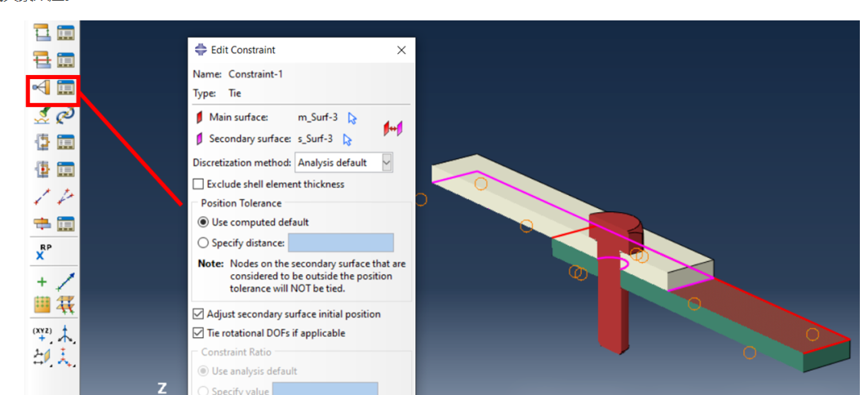The width and height of the screenshot is (868, 395).
Task: Select the Use computed default radio button
Action: click(x=203, y=222)
